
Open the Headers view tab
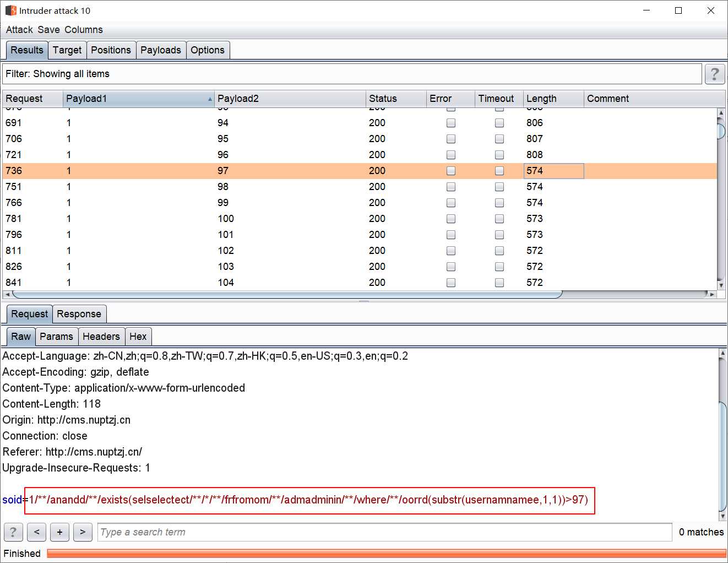101,337
